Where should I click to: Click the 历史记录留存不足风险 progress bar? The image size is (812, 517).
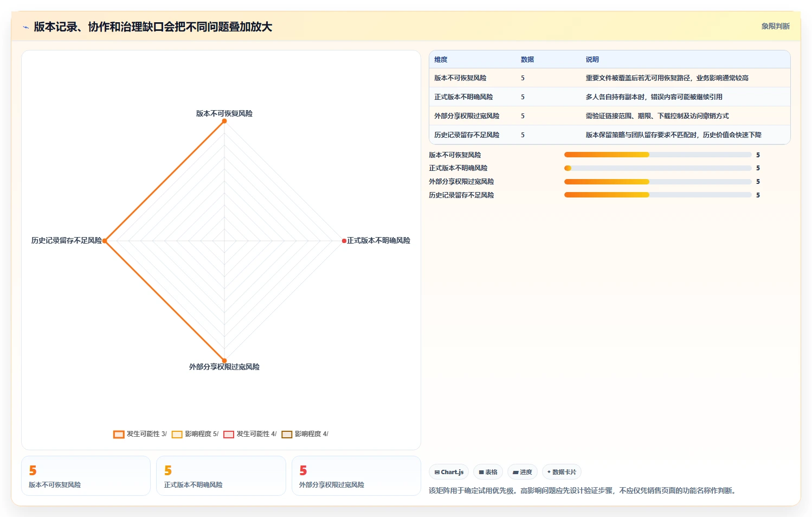(658, 195)
